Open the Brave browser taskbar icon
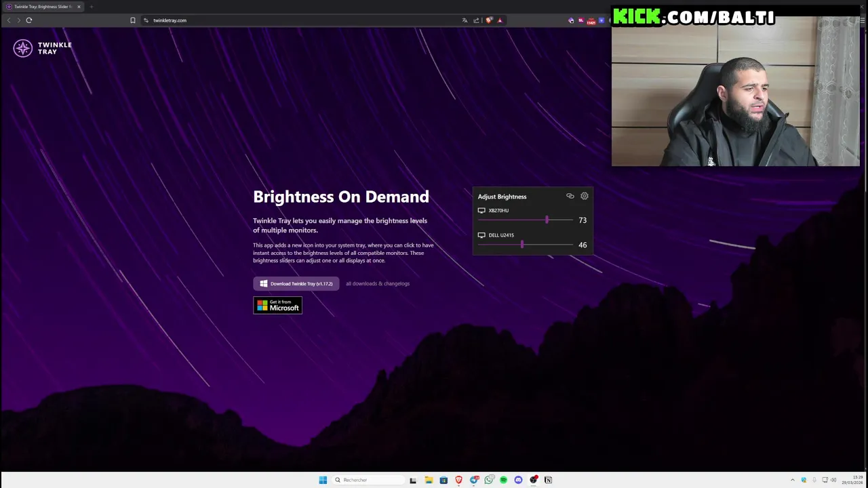 tap(458, 480)
